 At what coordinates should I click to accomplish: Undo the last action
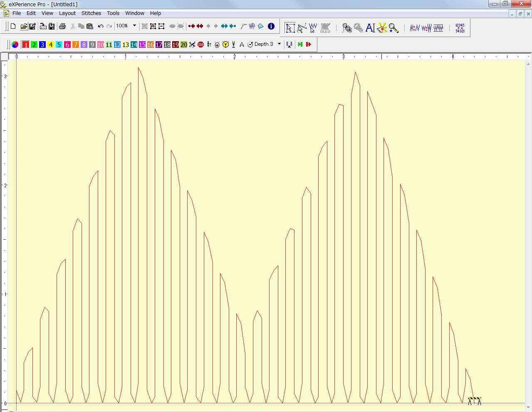[x=101, y=26]
